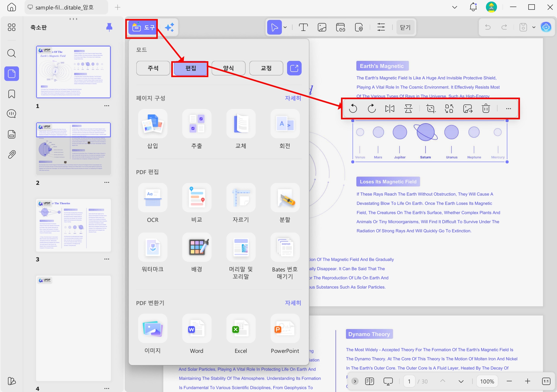Click the blue export share icon
The height and width of the screenshot is (392, 557).
(x=294, y=68)
